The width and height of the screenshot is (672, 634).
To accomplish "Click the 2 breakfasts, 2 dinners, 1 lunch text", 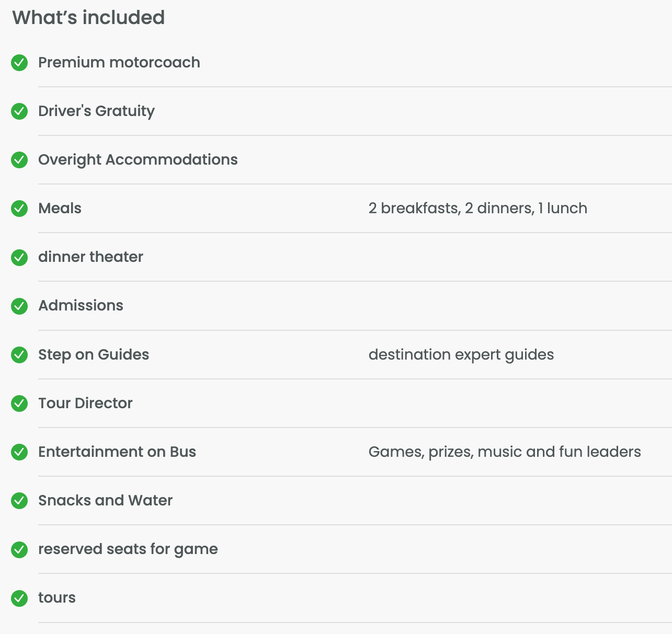I will [x=478, y=208].
